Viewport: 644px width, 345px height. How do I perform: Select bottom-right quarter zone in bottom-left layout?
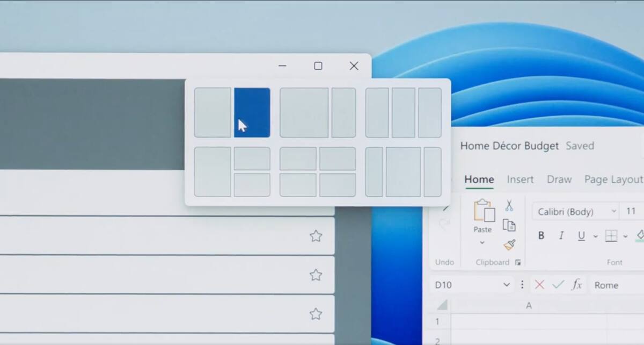252,185
